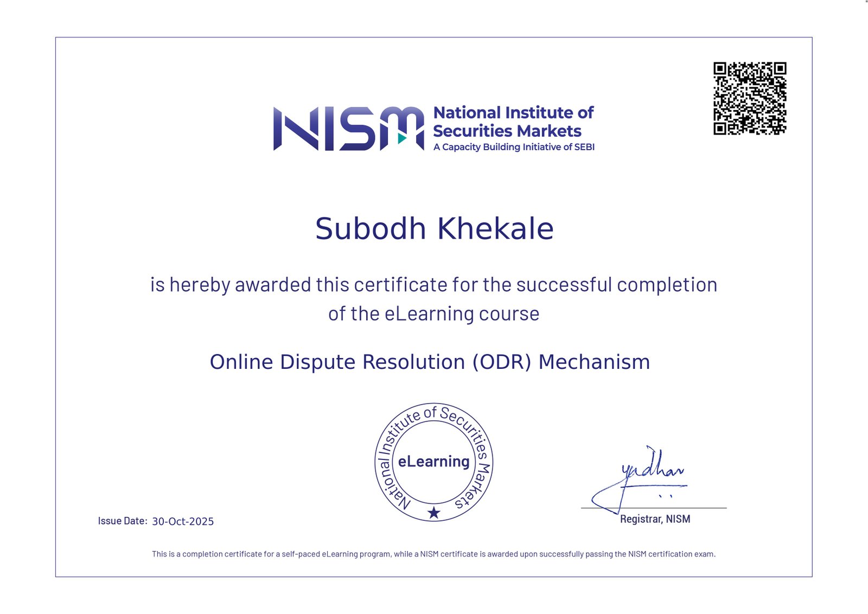Viewport: 868px width, 614px height.
Task: Click the disclaimer starting "This is a completion certificate"
Action: [434, 554]
